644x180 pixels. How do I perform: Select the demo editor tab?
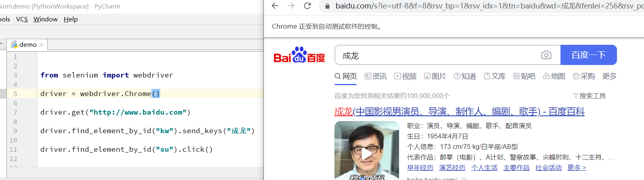point(27,44)
